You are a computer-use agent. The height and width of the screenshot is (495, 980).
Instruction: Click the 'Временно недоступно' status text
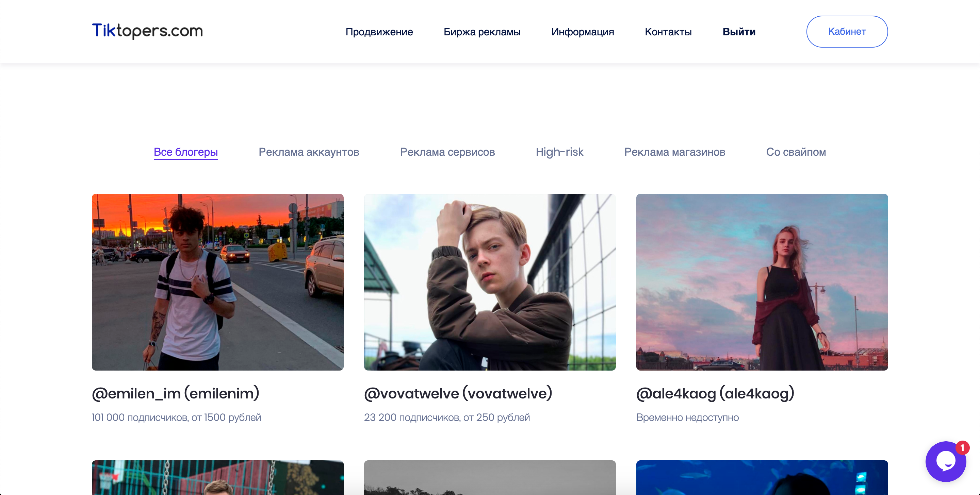click(687, 417)
